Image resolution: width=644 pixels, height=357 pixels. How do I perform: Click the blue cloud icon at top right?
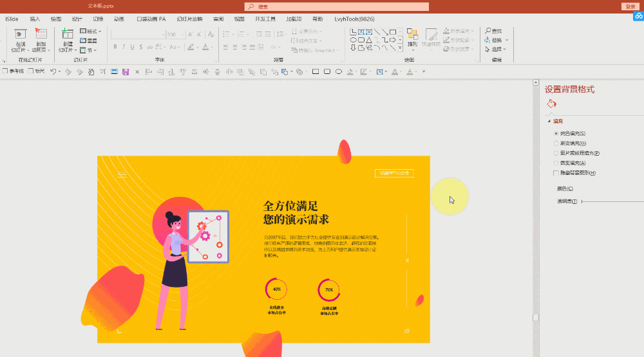point(638,17)
